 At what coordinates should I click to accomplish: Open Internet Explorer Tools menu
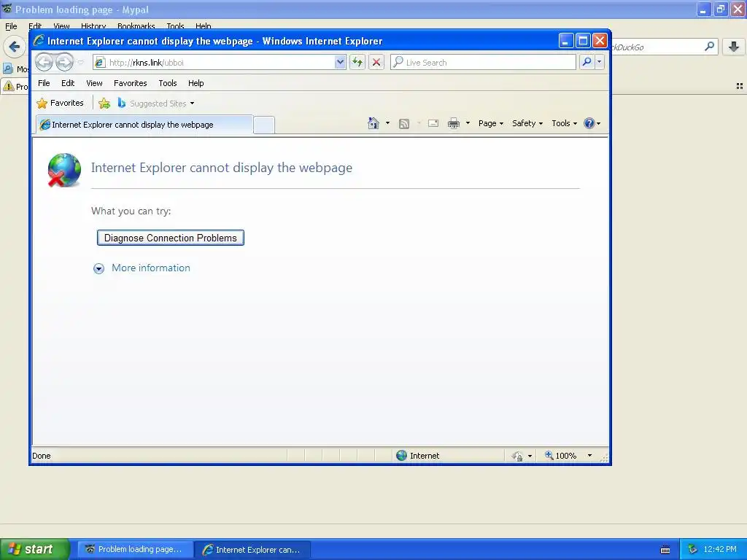tap(168, 83)
